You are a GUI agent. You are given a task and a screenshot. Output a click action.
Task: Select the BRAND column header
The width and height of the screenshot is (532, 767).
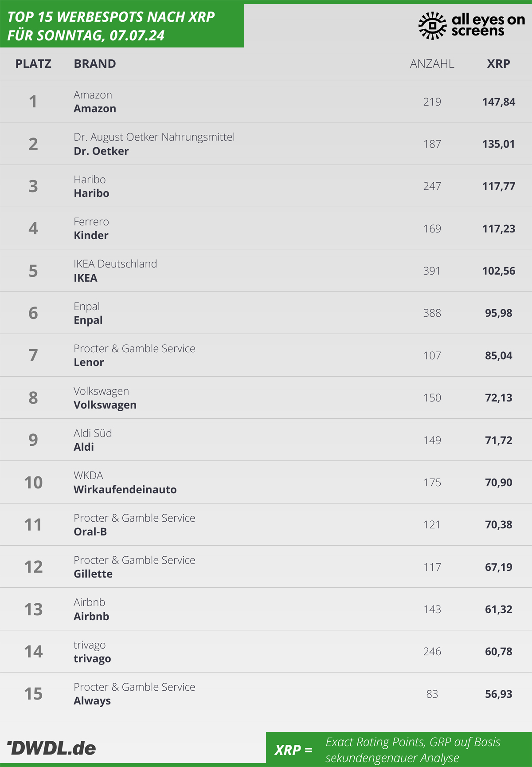point(95,64)
